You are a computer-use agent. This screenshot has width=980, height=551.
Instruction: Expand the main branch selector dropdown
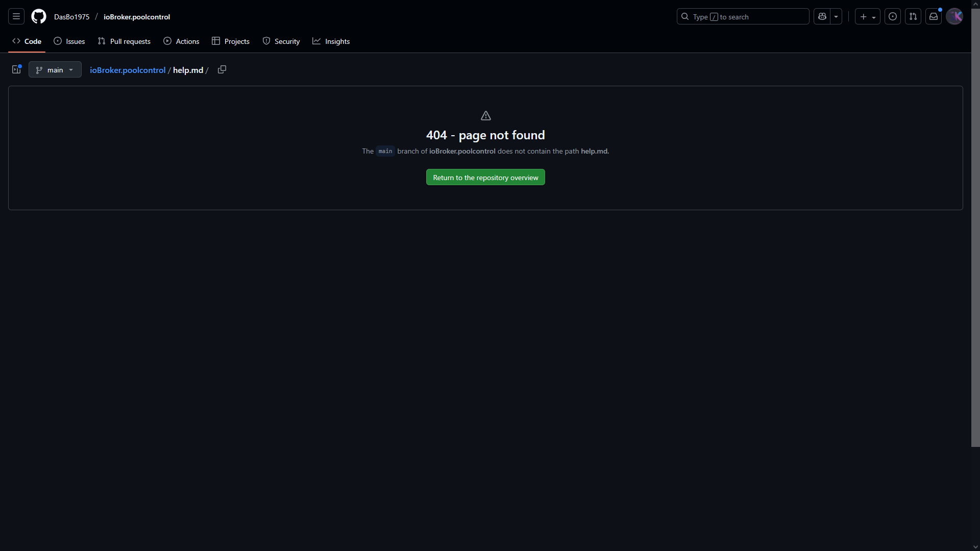tap(55, 70)
